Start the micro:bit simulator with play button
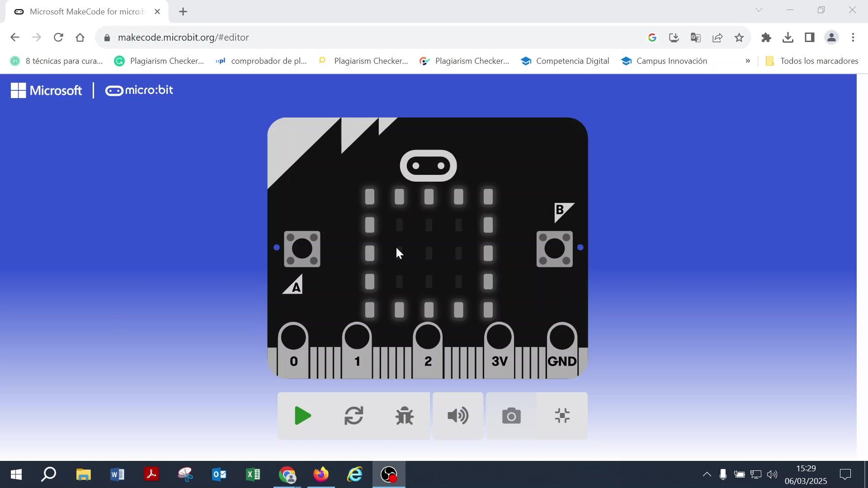This screenshot has height=488, width=868. pos(302,416)
